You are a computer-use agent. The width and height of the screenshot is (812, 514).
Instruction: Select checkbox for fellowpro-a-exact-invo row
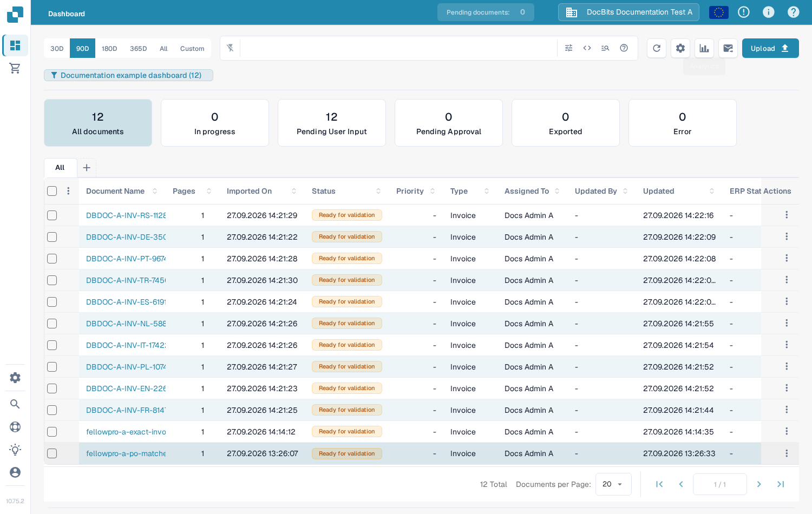(52, 432)
